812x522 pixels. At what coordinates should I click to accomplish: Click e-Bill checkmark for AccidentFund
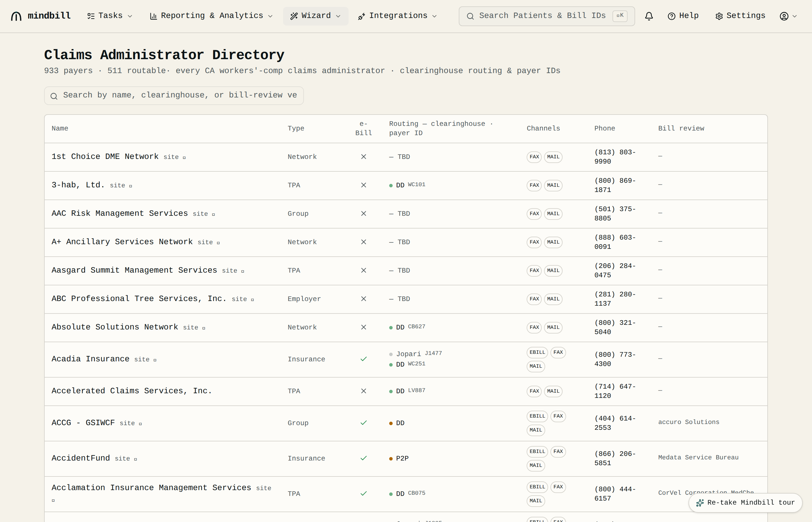[x=363, y=458]
